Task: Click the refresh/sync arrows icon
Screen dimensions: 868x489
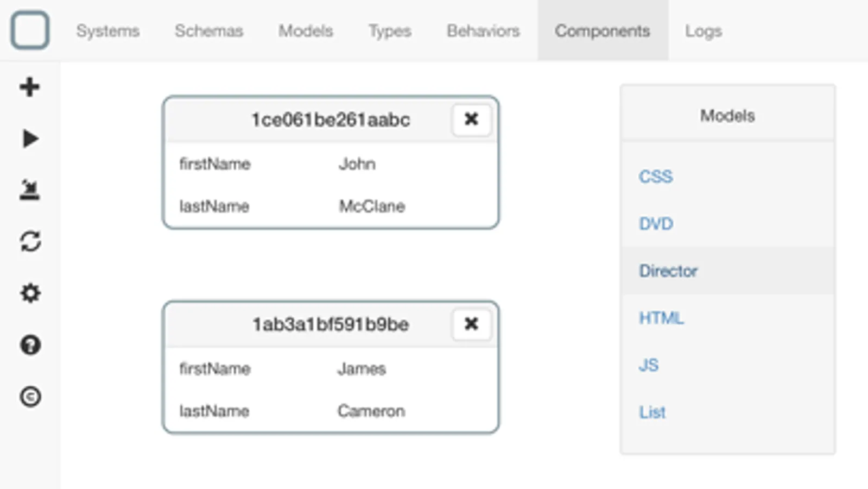Action: 30,241
